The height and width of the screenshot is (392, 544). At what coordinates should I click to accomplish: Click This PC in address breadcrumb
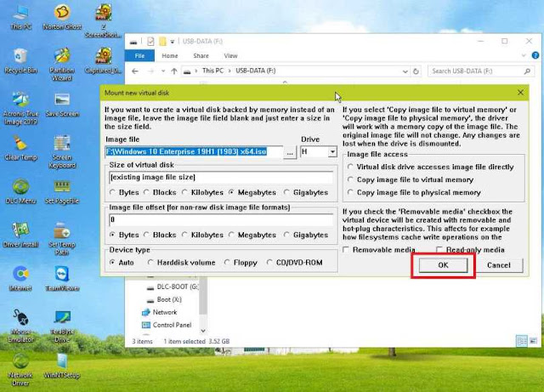212,71
